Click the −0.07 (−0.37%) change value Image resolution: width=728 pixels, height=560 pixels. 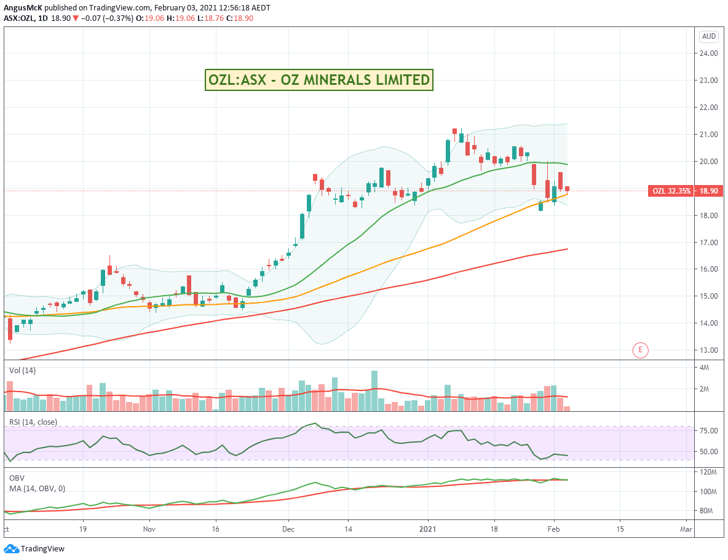[x=107, y=18]
